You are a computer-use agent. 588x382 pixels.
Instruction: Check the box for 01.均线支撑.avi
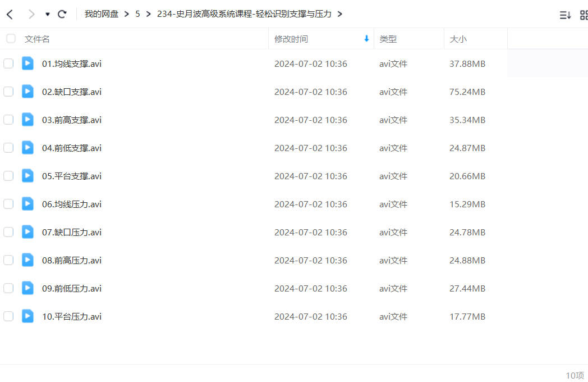coord(8,63)
